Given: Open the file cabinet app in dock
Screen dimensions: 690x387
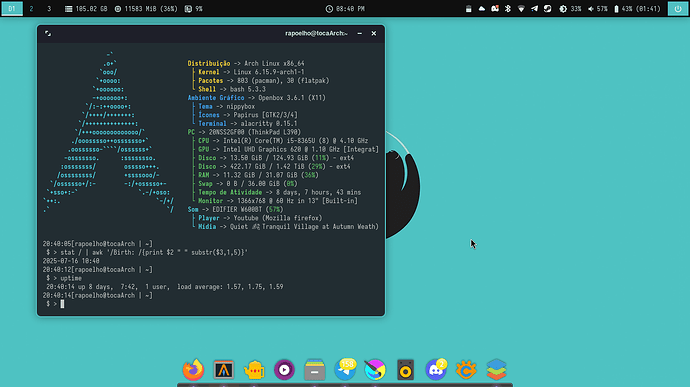Looking at the screenshot, I should 315,369.
